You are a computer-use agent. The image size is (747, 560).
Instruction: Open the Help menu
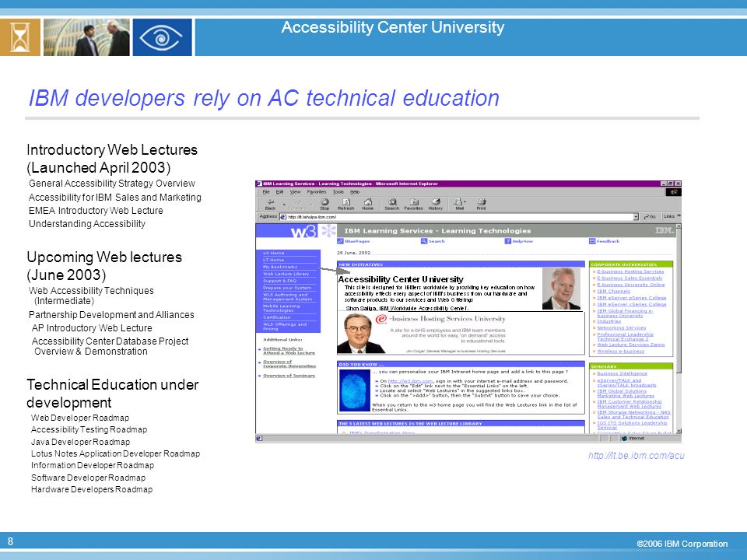coord(355,192)
